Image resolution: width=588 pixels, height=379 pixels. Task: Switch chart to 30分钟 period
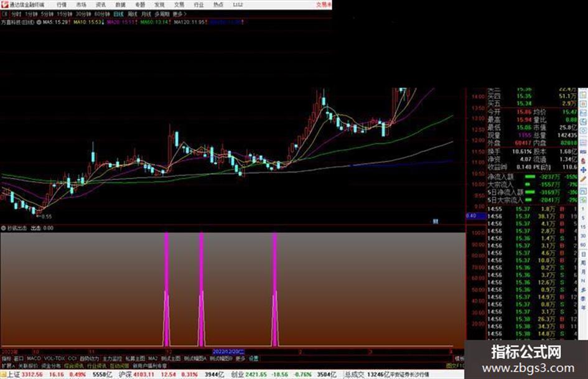(83, 14)
